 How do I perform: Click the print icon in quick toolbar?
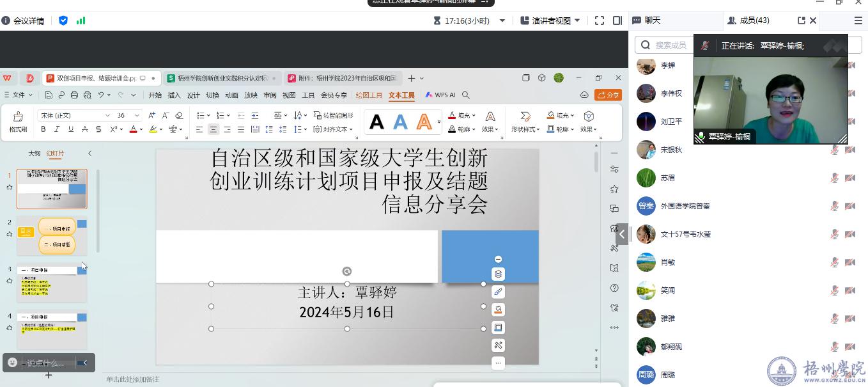(x=74, y=95)
